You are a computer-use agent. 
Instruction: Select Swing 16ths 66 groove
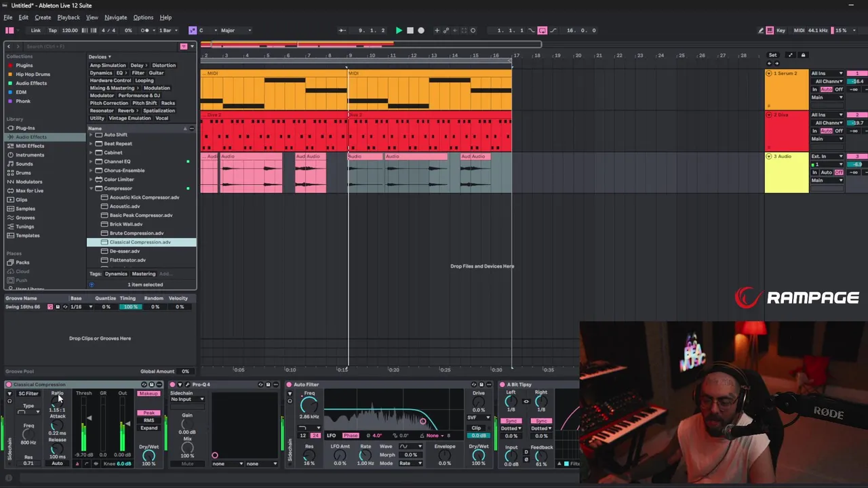point(22,307)
